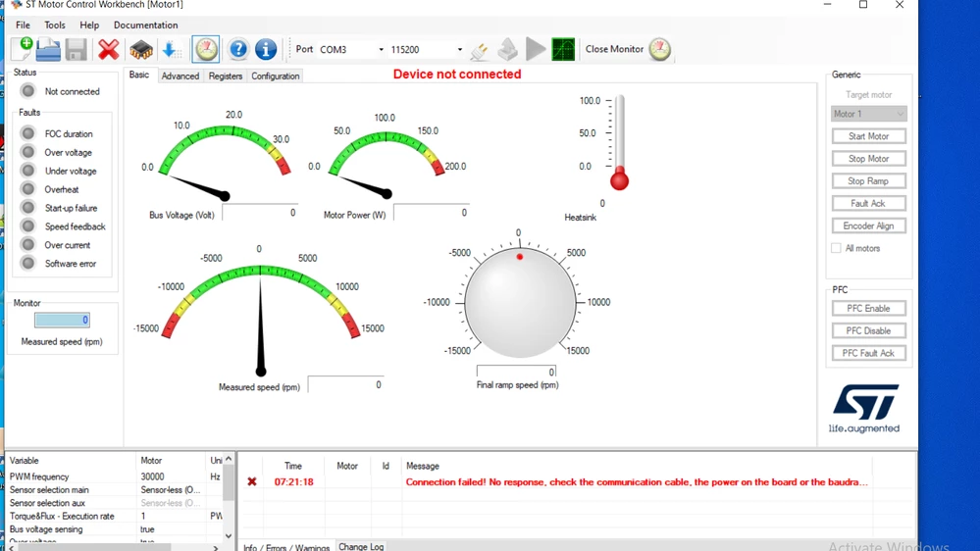Open the green plotter graph icon
980x551 pixels.
(x=563, y=49)
